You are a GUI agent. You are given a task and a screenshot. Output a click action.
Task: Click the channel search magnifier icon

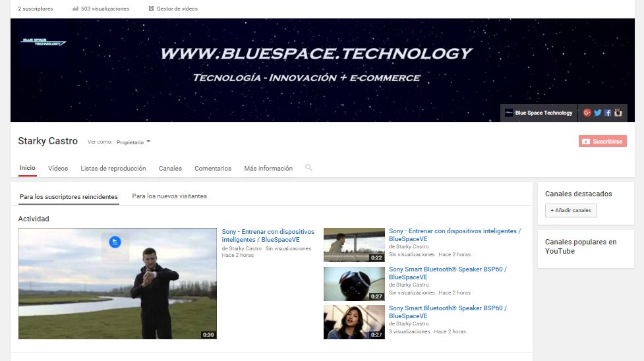tap(308, 167)
